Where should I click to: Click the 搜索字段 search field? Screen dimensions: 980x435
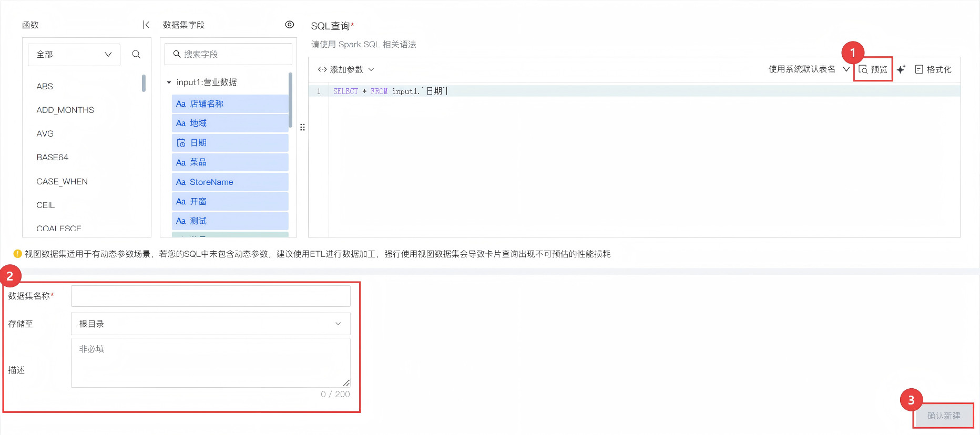click(229, 54)
